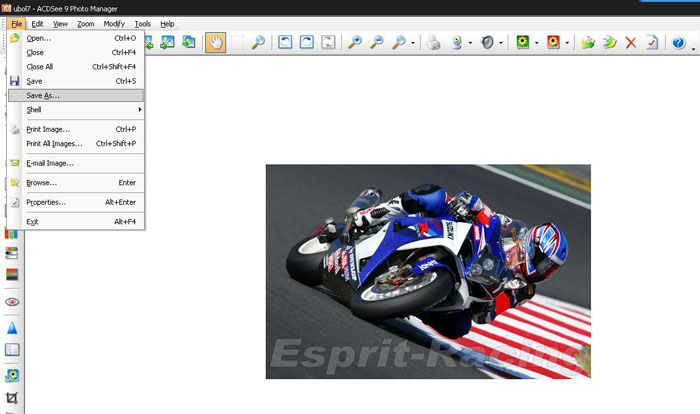Select E-mail Image in the File menu
Viewport: 700px width, 414px height.
click(50, 163)
